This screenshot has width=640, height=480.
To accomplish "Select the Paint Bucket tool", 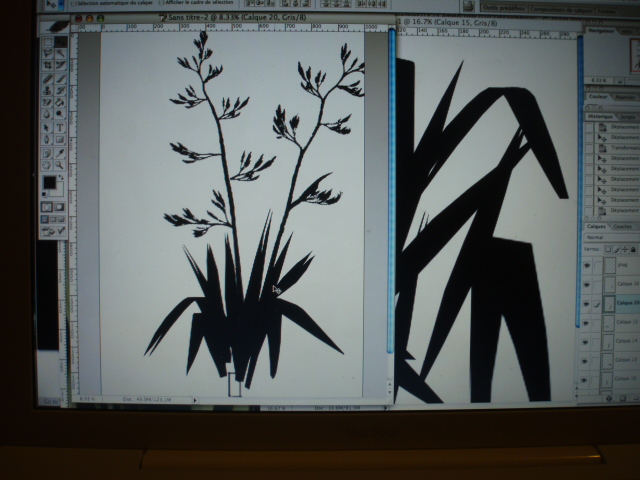I will [x=60, y=102].
